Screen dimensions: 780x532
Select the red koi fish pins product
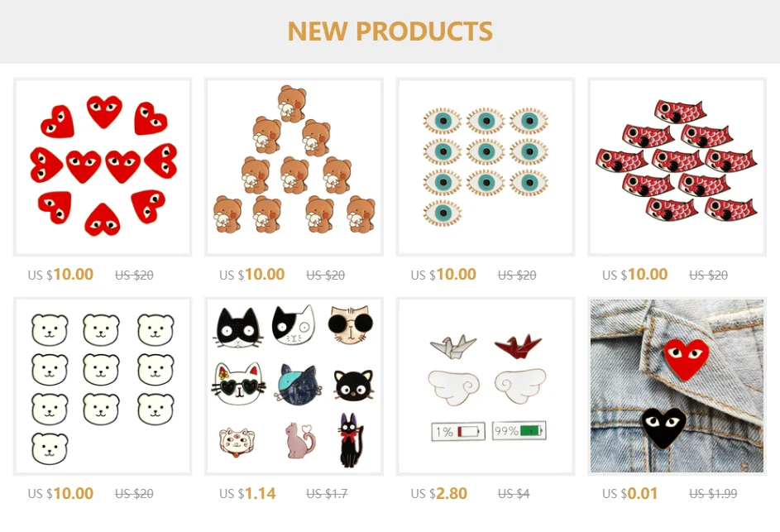(677, 167)
